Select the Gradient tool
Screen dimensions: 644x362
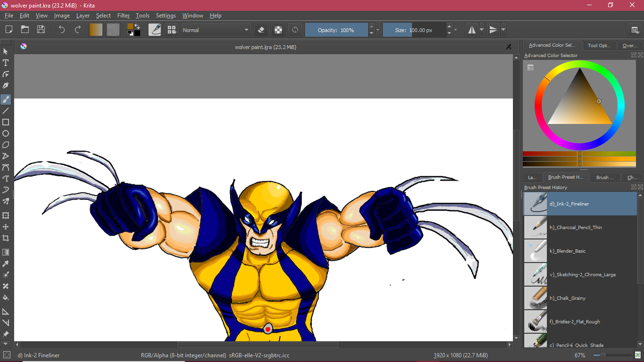tap(6, 252)
